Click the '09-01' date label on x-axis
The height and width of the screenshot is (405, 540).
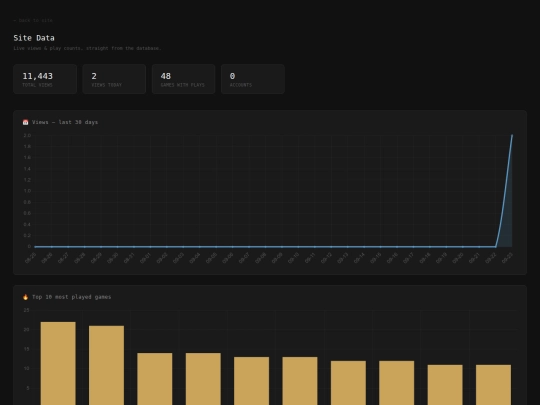(145, 258)
